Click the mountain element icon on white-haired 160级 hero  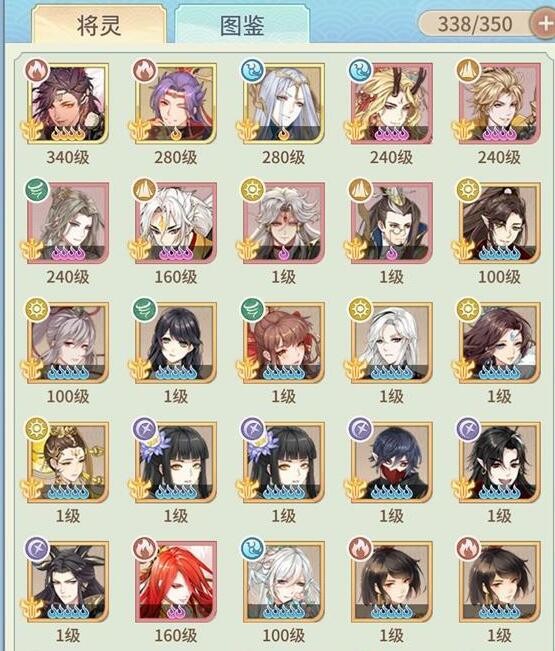click(x=144, y=190)
